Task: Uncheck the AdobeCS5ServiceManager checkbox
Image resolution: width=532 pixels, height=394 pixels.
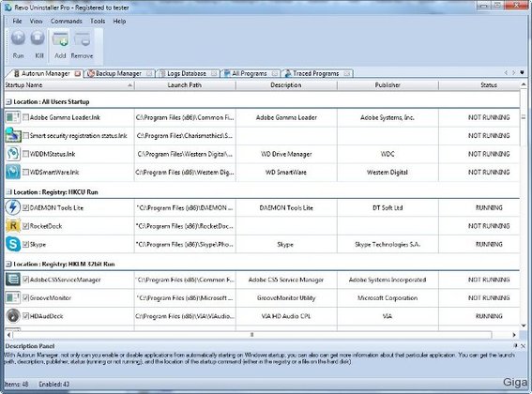Action: [x=25, y=280]
